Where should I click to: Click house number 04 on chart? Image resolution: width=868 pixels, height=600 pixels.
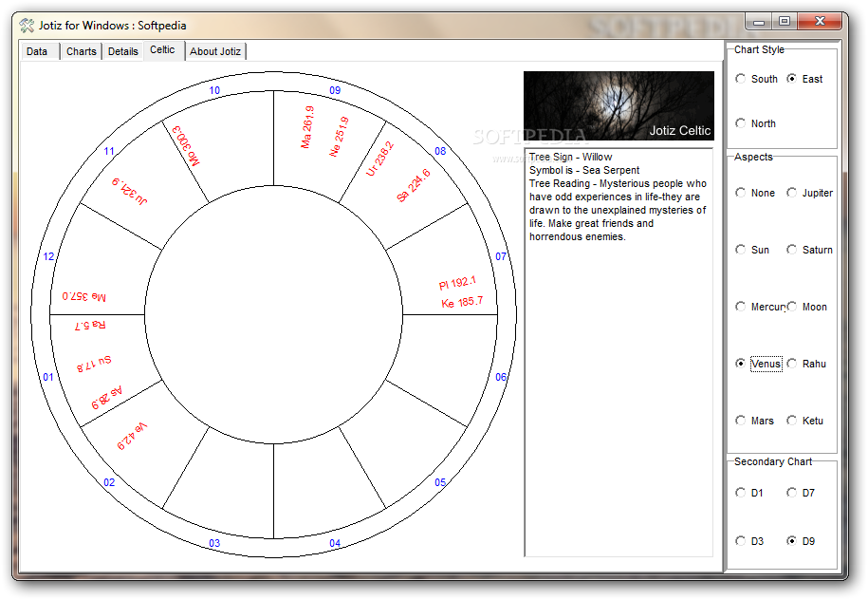click(x=335, y=543)
